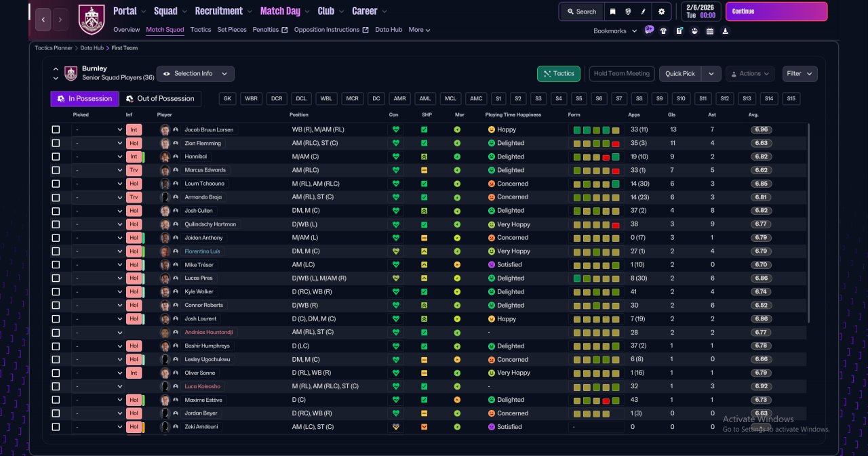This screenshot has height=456, width=868.
Task: Open the globe world icon
Action: pos(628,12)
